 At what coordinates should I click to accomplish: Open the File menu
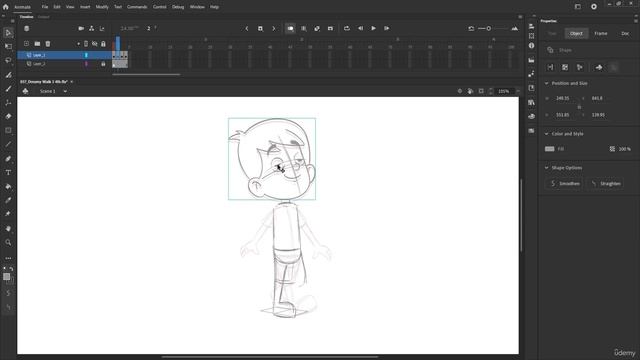45,7
